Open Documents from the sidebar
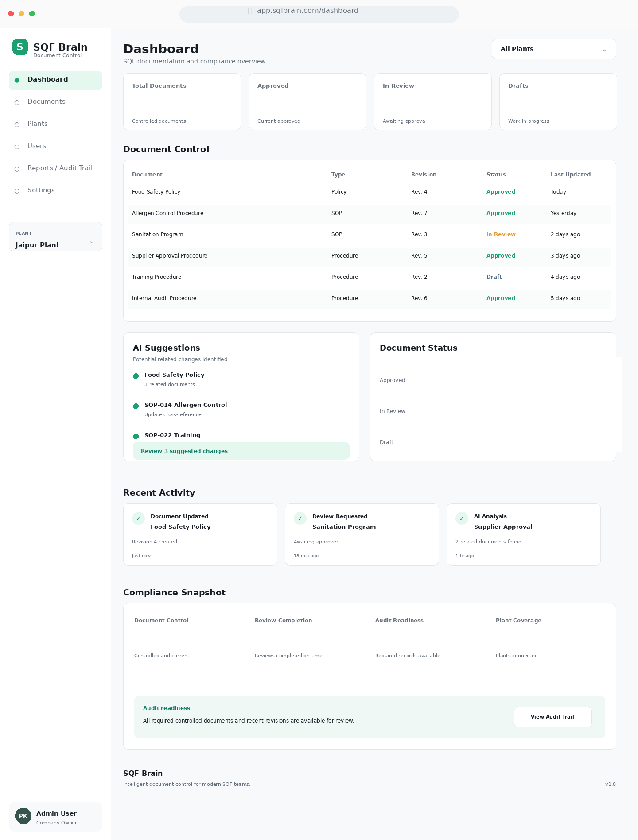The height and width of the screenshot is (840, 638). coord(55,102)
